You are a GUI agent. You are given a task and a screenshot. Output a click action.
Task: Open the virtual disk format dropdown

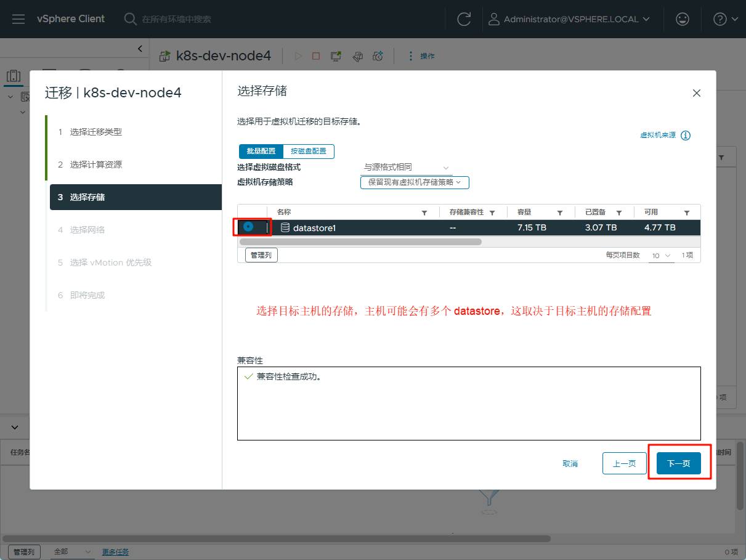click(x=407, y=168)
